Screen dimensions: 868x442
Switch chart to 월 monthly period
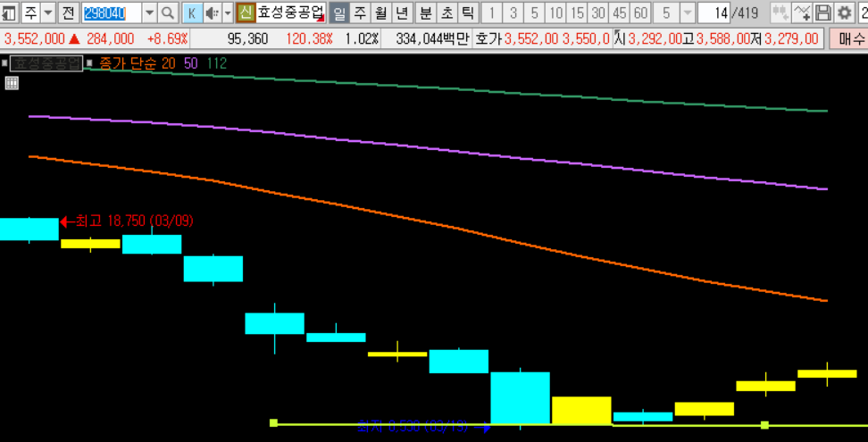tap(381, 13)
